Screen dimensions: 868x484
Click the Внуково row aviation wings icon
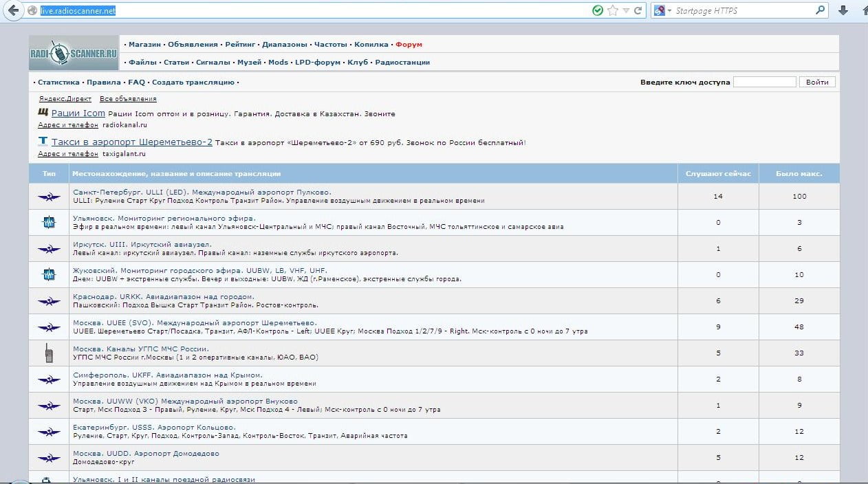coord(49,406)
